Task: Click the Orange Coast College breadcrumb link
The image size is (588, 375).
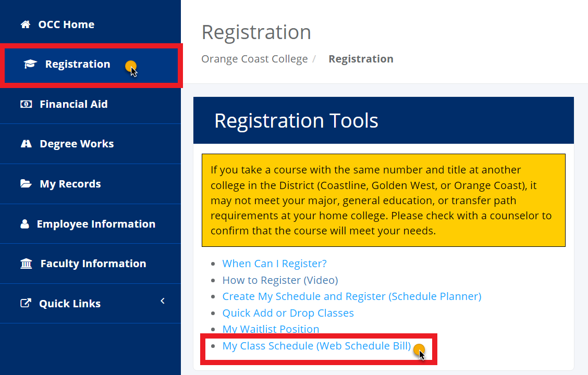Action: click(x=254, y=58)
